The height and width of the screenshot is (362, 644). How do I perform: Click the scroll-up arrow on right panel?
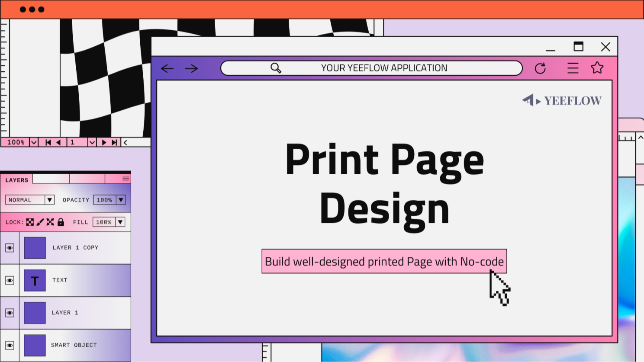point(641,137)
